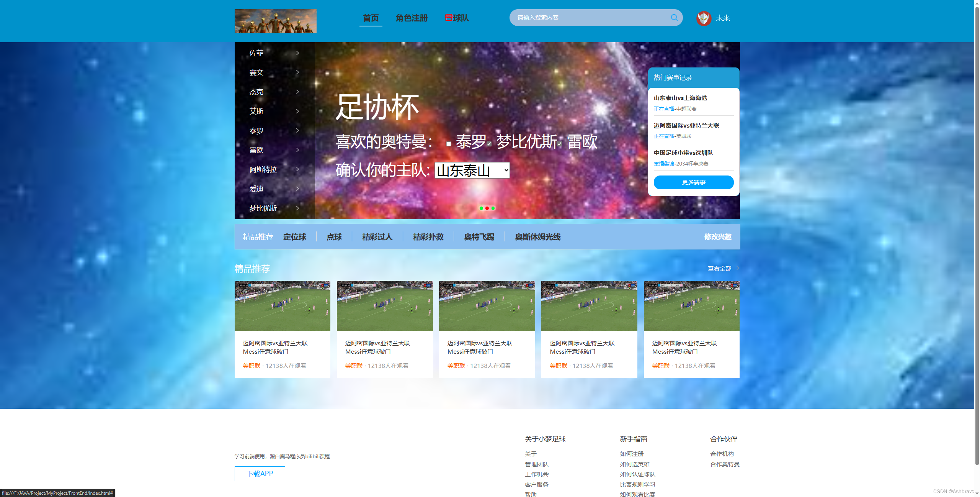Open the 山东泰山 team dropdown
The height and width of the screenshot is (497, 980).
[472, 171]
